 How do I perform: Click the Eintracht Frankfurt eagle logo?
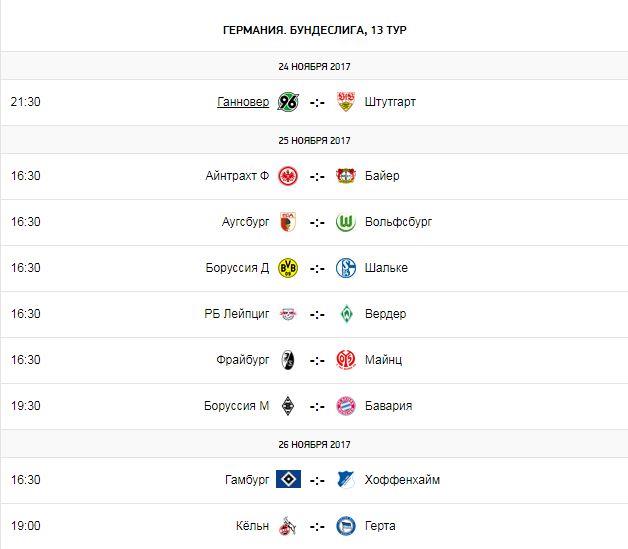288,176
